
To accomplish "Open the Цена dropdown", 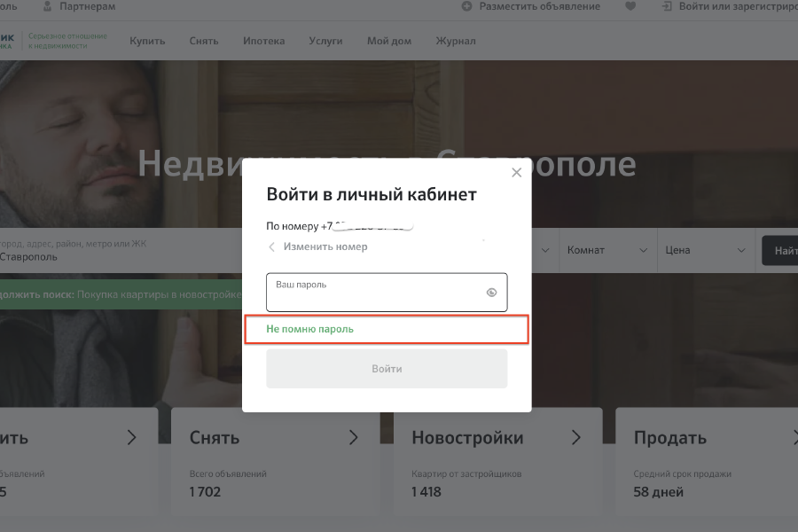I will pyautogui.click(x=707, y=250).
